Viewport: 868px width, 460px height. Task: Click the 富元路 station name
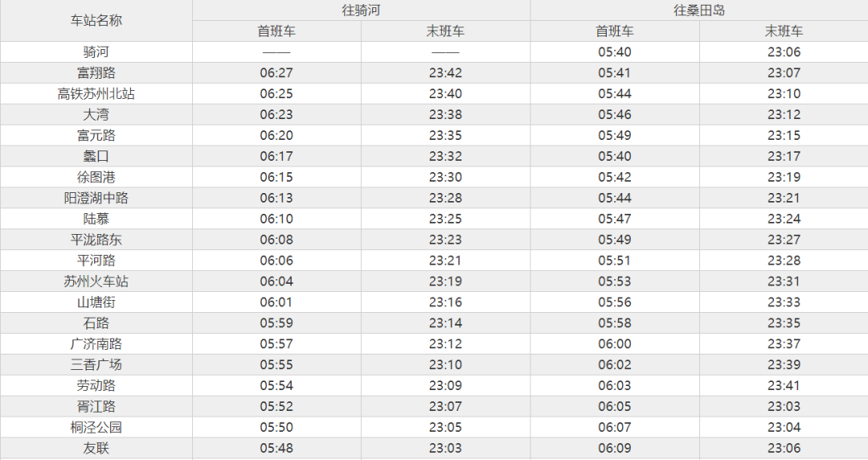(96, 135)
